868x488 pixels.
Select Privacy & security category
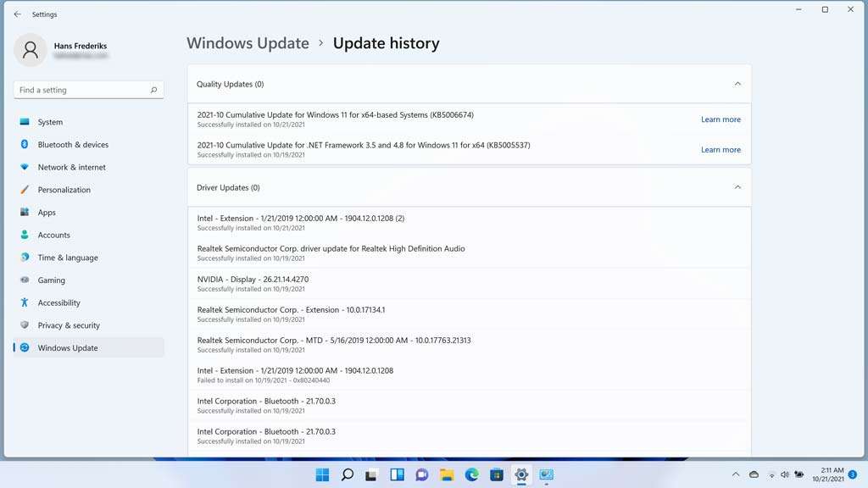[88, 325]
